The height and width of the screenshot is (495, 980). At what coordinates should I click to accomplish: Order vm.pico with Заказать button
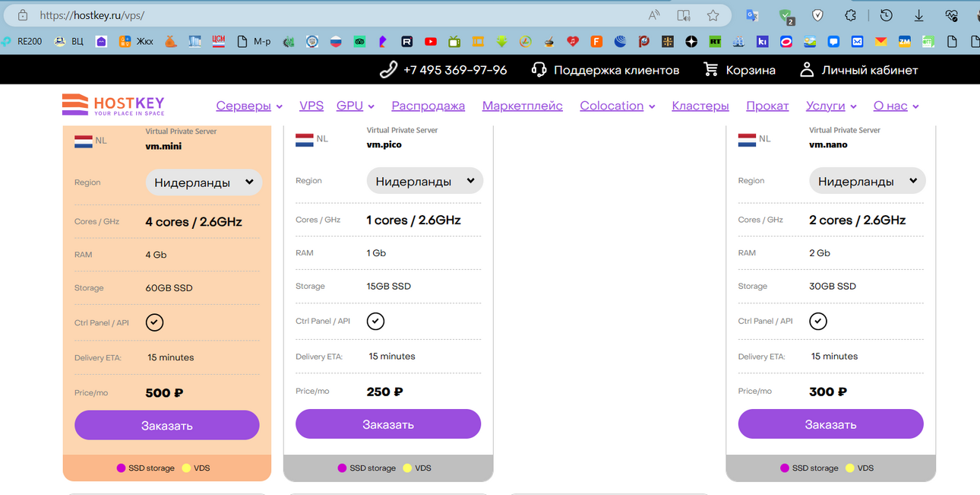(388, 424)
